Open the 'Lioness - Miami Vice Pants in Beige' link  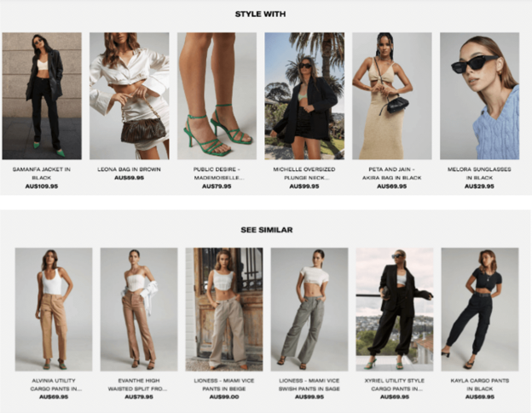click(x=224, y=385)
